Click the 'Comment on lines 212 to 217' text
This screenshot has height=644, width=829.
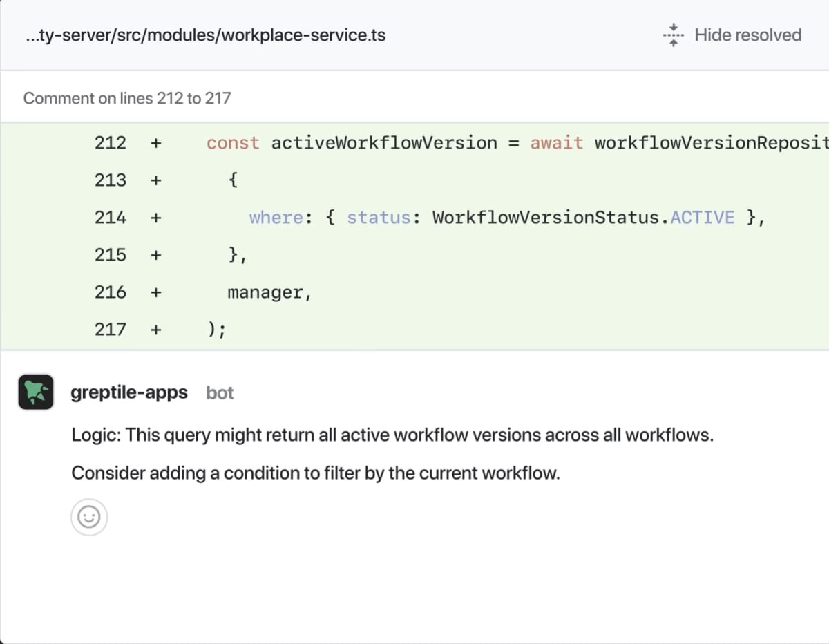127,98
